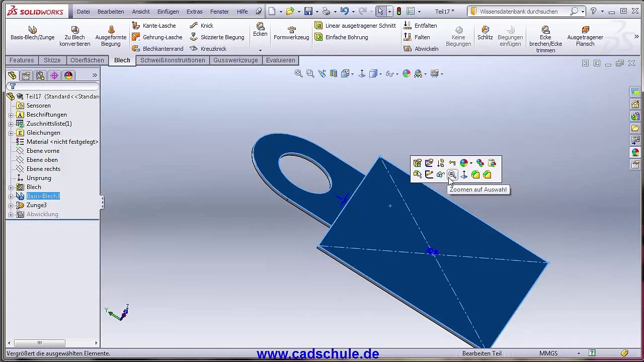Click the rebuild traffic light icon
644x362 pixels.
pos(399,11)
